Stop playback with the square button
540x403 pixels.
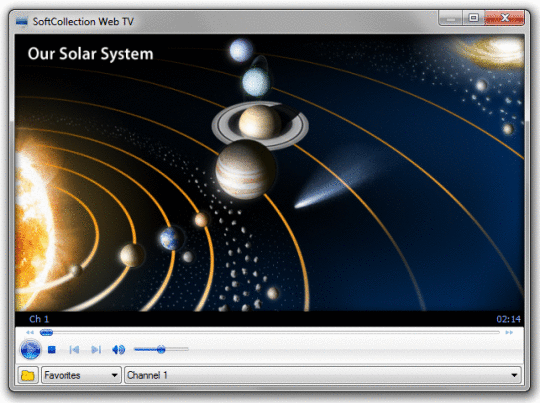[x=52, y=350]
